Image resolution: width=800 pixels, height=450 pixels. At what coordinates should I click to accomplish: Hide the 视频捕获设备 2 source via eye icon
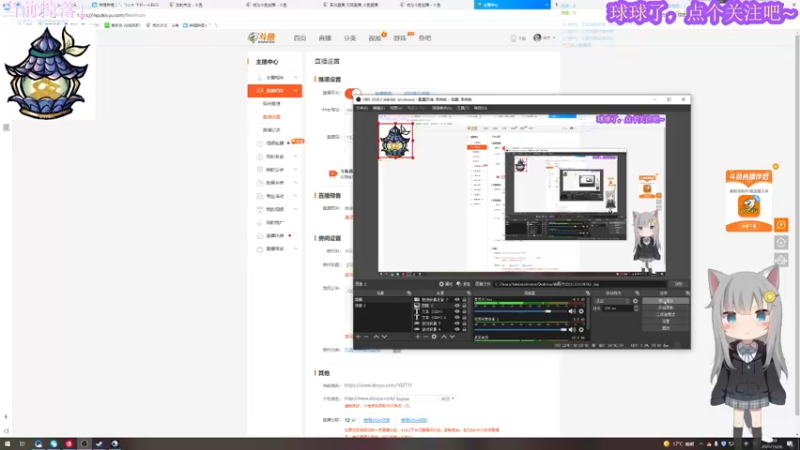point(457,299)
